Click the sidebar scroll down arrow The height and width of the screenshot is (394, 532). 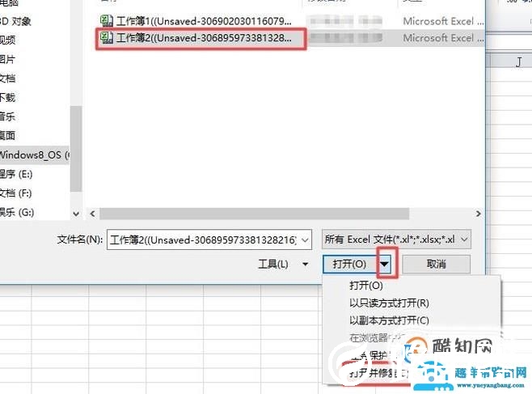click(x=76, y=214)
